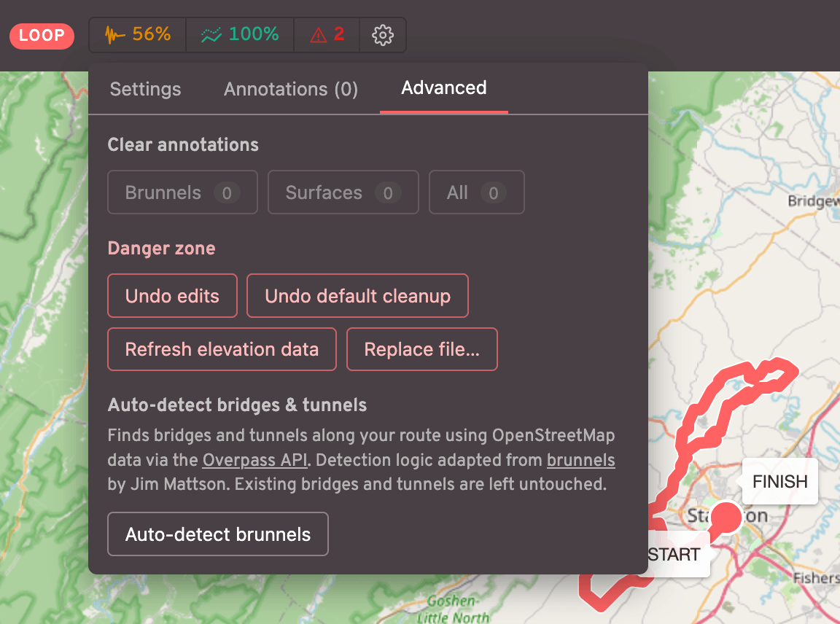The height and width of the screenshot is (624, 840).
Task: Click Undo default cleanup
Action: click(x=357, y=296)
